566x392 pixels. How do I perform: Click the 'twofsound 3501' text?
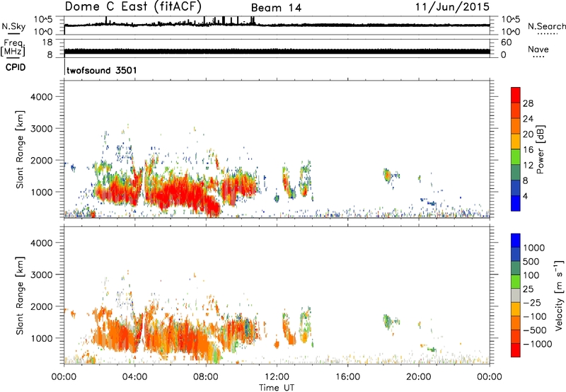point(102,70)
